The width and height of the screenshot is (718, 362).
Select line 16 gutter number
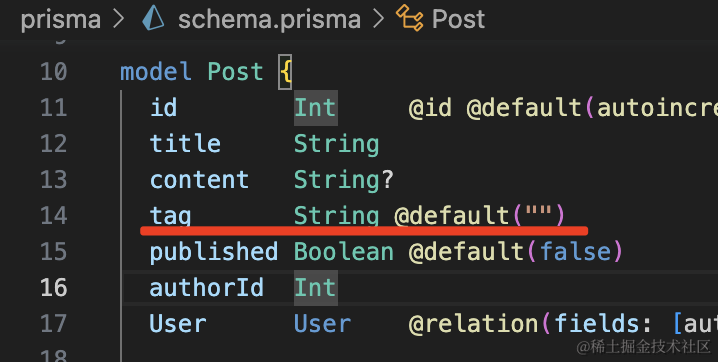(54, 287)
